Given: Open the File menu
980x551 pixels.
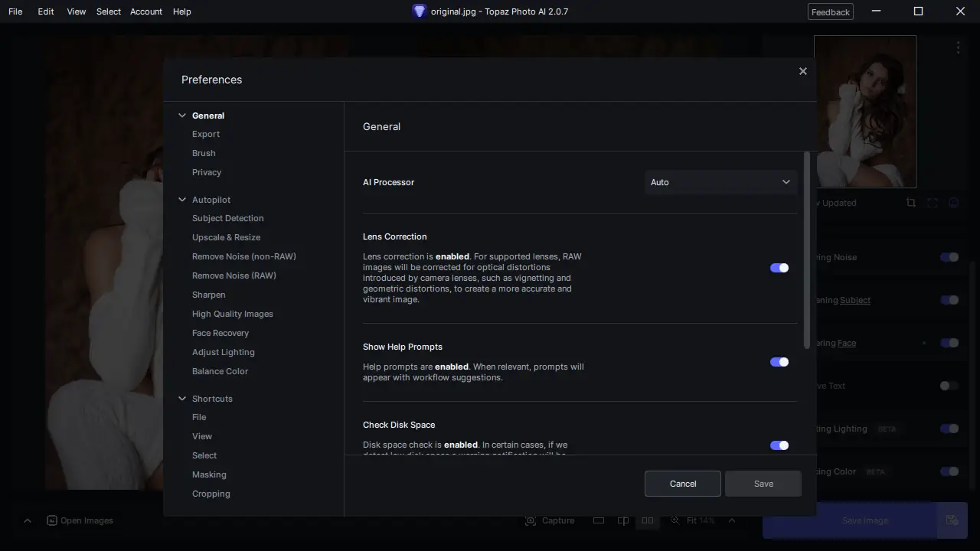Looking at the screenshot, I should pyautogui.click(x=15, y=11).
